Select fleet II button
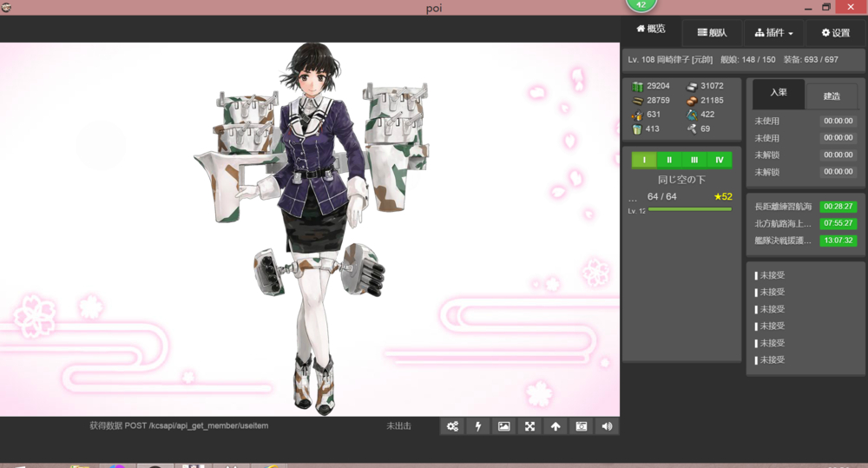The width and height of the screenshot is (868, 468). [x=669, y=160]
